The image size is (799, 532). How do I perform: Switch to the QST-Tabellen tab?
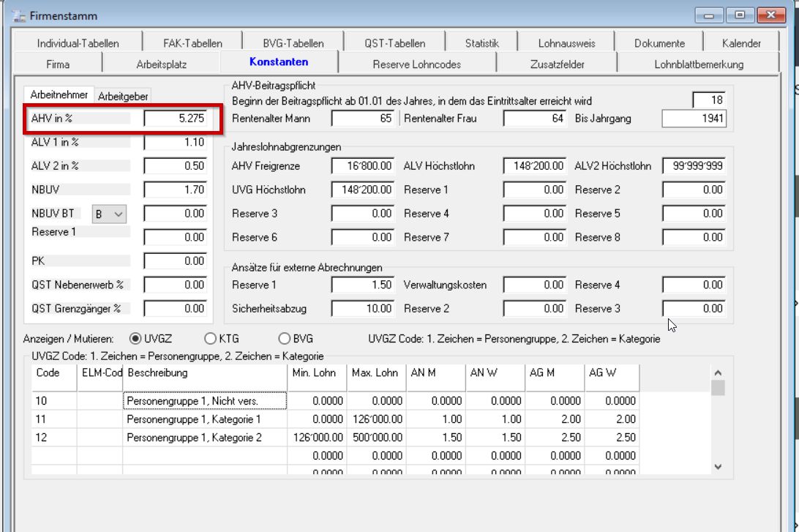pos(394,42)
